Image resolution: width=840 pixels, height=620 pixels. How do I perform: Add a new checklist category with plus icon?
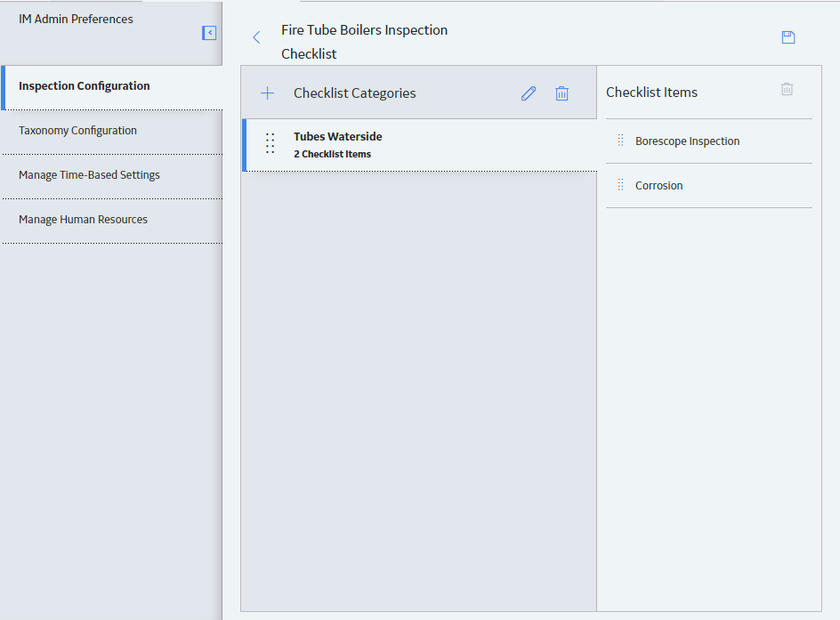pos(267,93)
